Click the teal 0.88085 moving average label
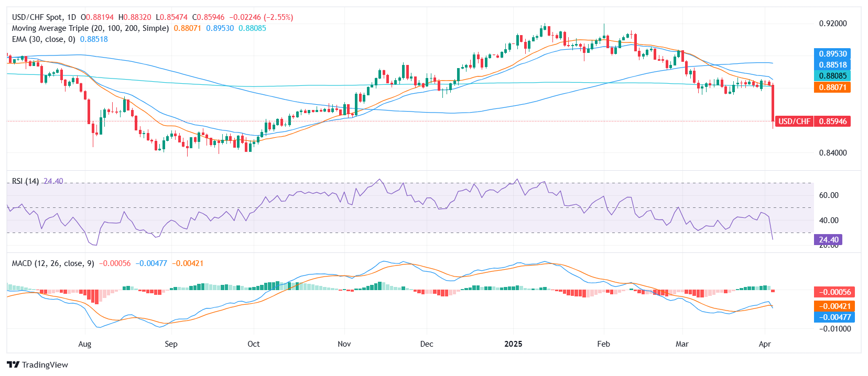 click(x=832, y=76)
